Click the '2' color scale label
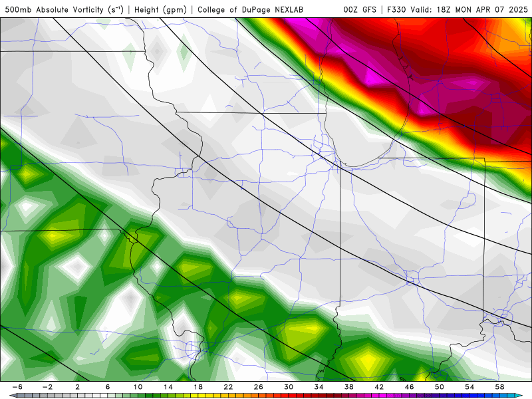532x399 pixels. coord(78,387)
